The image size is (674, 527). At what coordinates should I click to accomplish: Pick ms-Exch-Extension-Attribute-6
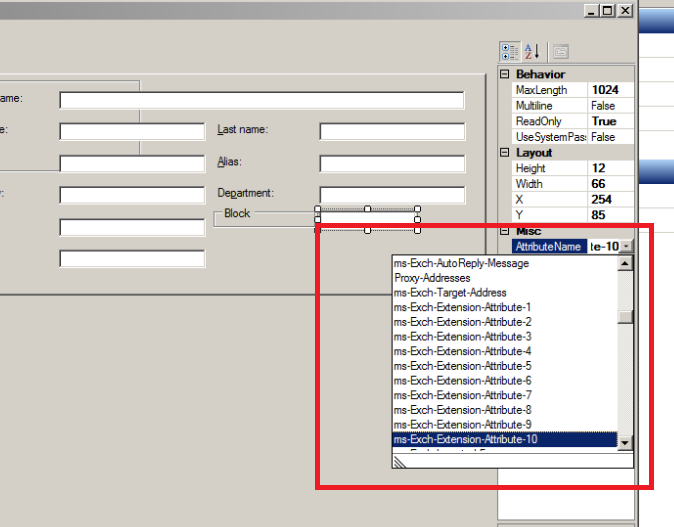505,380
